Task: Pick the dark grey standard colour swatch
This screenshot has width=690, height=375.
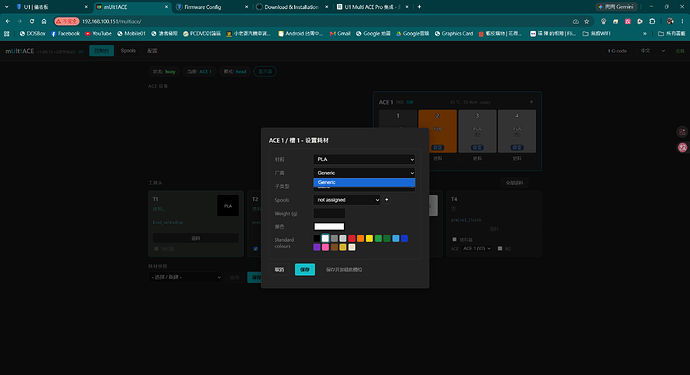Action: pyautogui.click(x=334, y=239)
